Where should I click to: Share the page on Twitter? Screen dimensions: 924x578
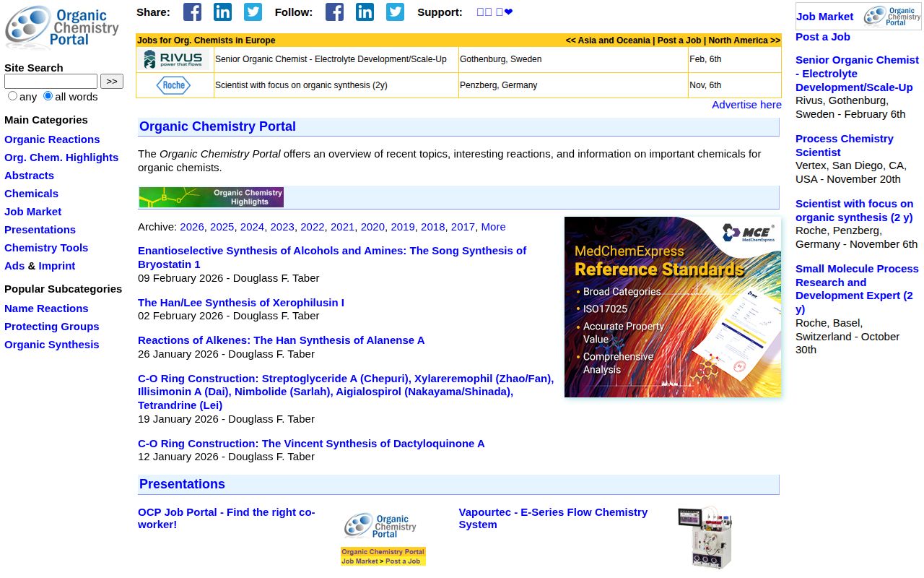tap(253, 12)
